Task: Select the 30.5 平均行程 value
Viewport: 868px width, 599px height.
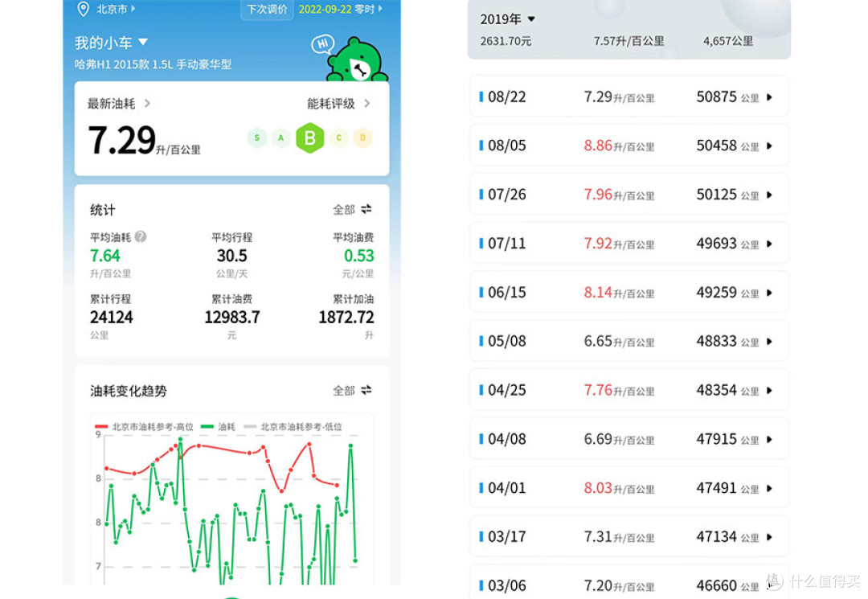Action: pos(231,256)
